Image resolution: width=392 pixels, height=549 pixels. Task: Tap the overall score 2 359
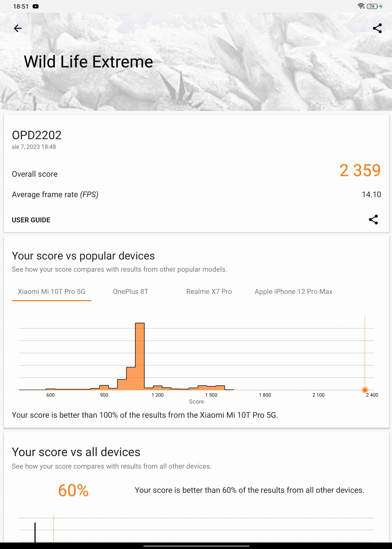point(360,171)
